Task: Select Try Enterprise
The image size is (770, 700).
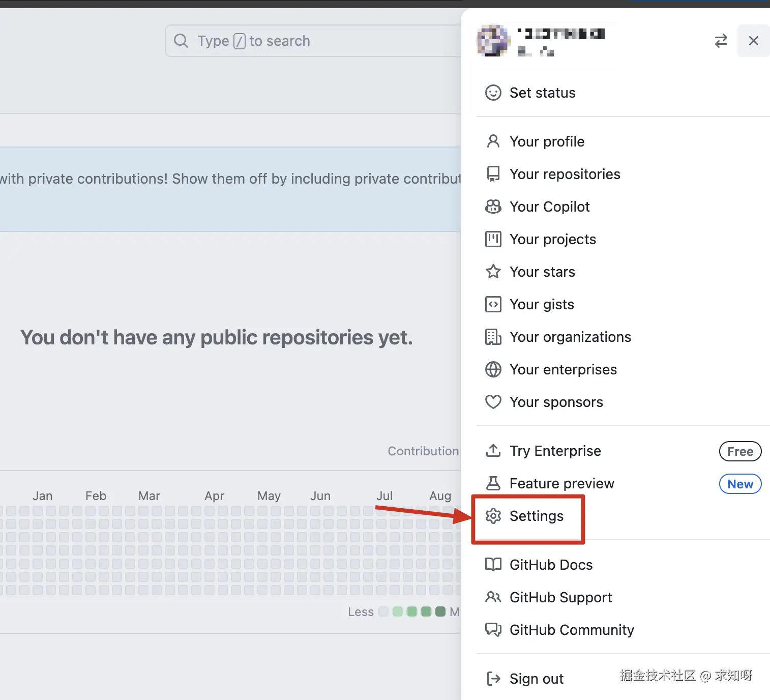Action: [x=624, y=451]
